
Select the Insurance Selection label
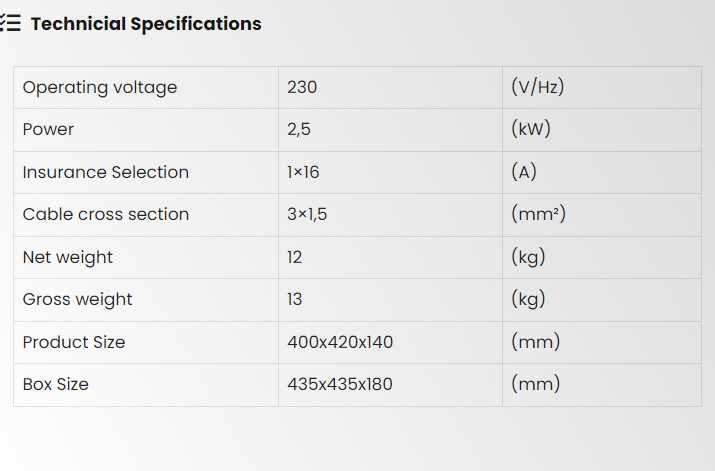[x=105, y=172]
